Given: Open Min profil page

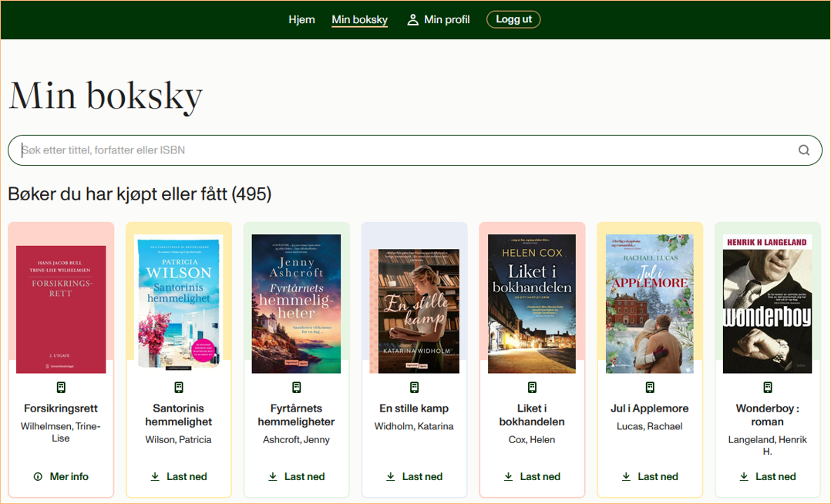Looking at the screenshot, I should click(x=439, y=19).
